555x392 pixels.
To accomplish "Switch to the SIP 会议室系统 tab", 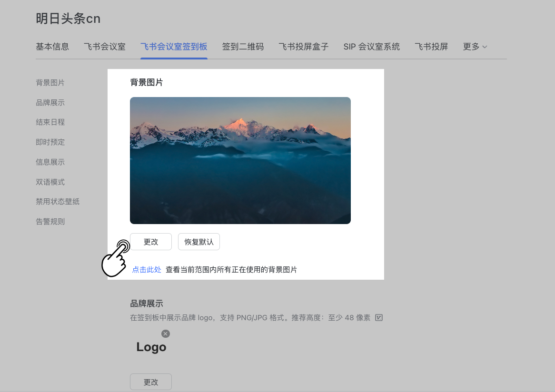I will [x=371, y=47].
